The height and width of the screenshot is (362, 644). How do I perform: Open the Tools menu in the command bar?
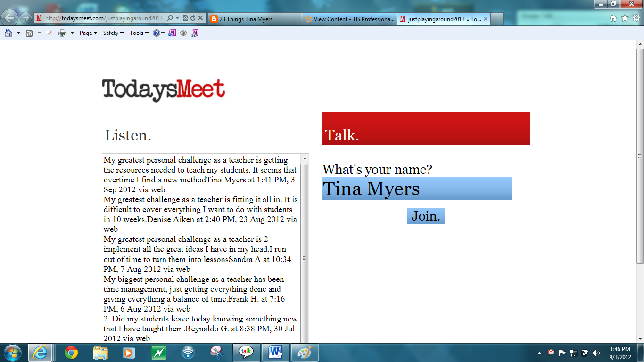tap(139, 33)
